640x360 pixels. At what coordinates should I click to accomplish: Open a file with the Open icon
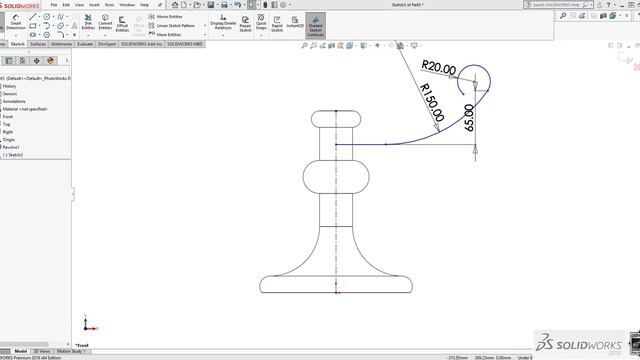pyautogui.click(x=197, y=5)
